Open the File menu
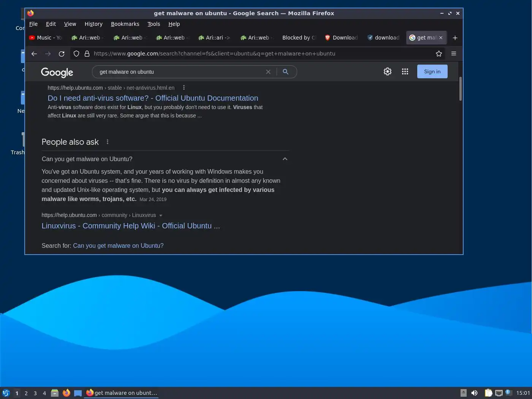The image size is (532, 399). click(x=33, y=24)
